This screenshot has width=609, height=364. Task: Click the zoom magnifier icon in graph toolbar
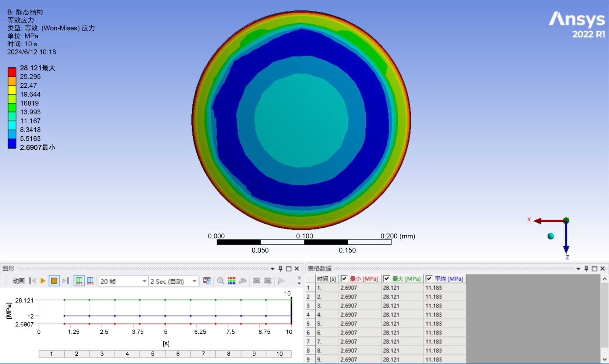click(x=221, y=281)
